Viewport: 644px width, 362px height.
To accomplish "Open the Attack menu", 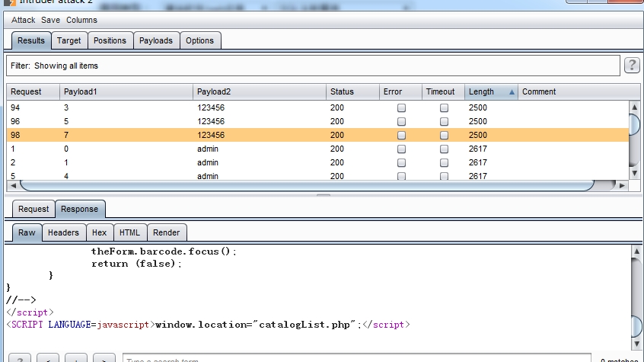I will point(23,20).
